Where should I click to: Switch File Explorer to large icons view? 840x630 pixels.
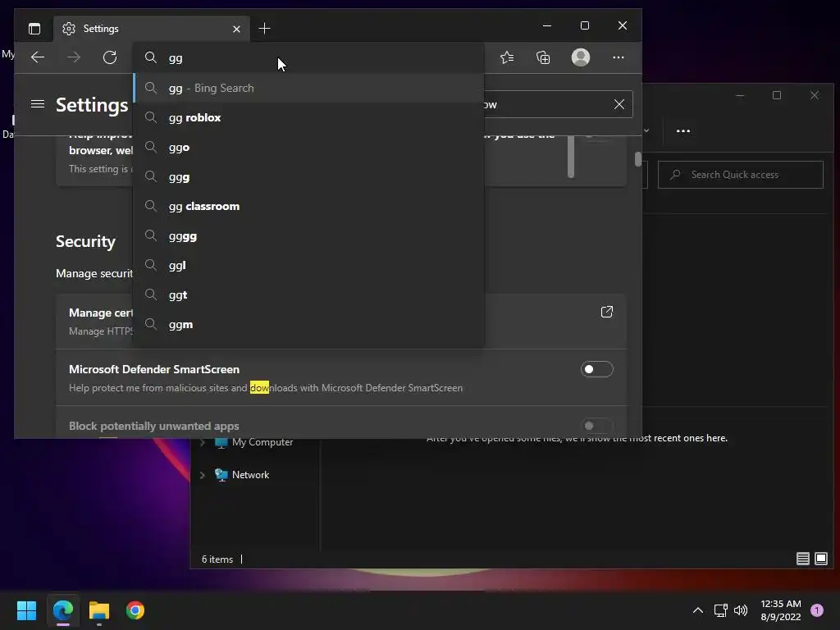tap(820, 559)
